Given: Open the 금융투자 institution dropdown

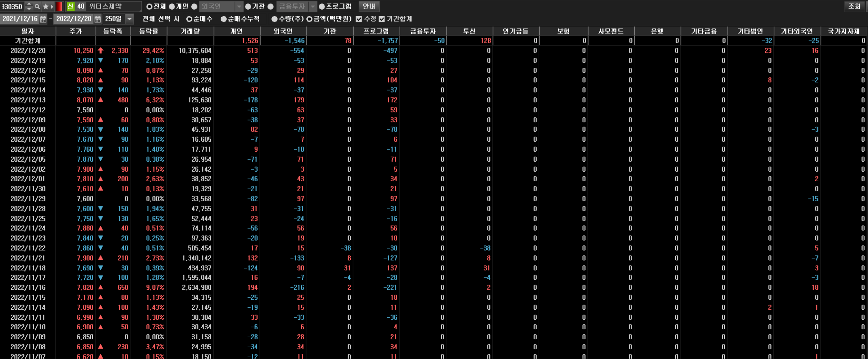Looking at the screenshot, I should pyautogui.click(x=296, y=6).
